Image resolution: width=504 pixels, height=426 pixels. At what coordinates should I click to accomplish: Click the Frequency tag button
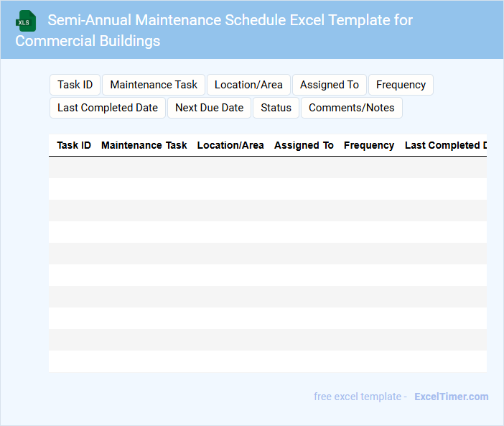click(401, 85)
